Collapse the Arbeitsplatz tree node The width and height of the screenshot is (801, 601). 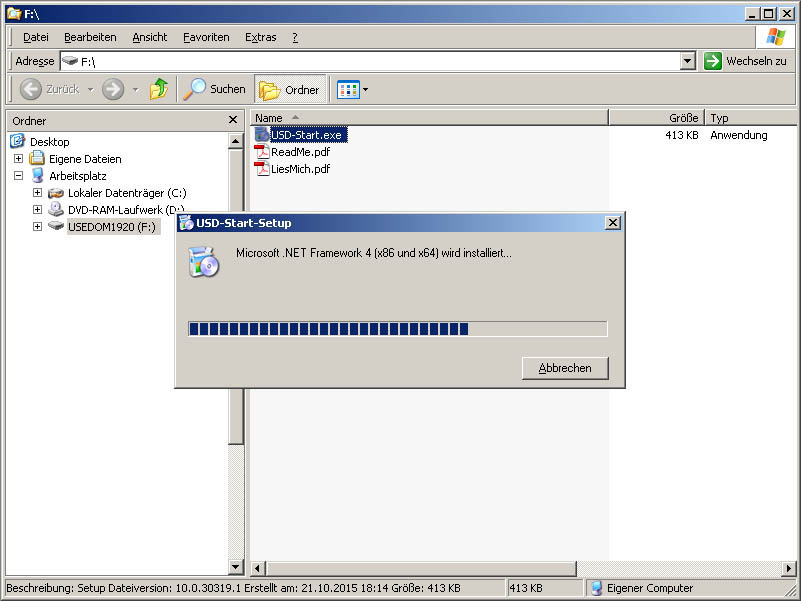coord(18,176)
